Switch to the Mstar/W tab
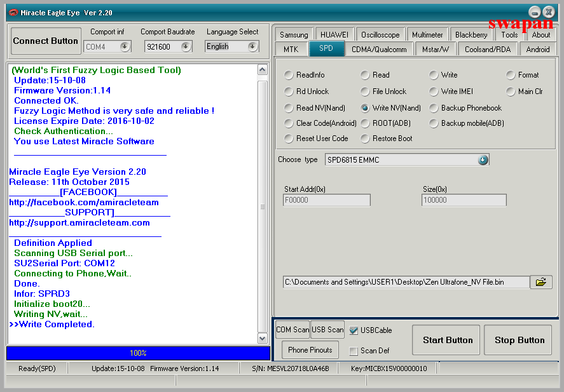This screenshot has height=392, width=564. (x=435, y=49)
